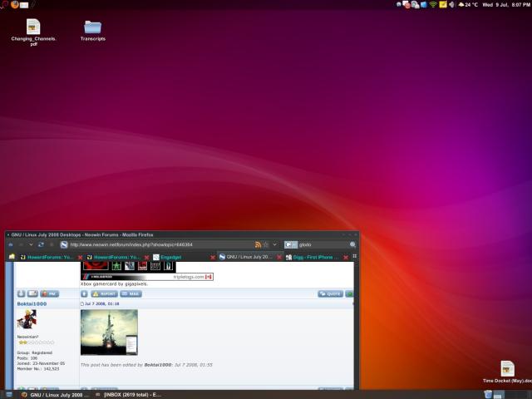Close the Digg - First iPhone tab
Image resolution: width=532 pixels, height=399 pixels.
tap(346, 258)
